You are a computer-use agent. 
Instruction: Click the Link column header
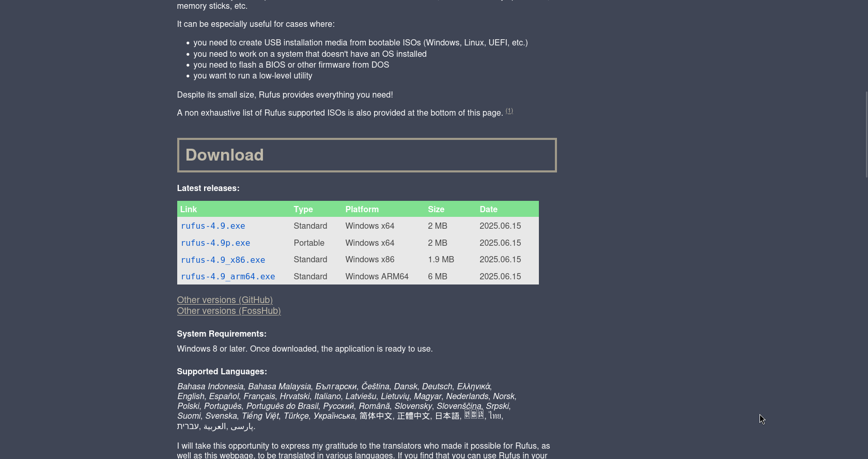click(189, 209)
